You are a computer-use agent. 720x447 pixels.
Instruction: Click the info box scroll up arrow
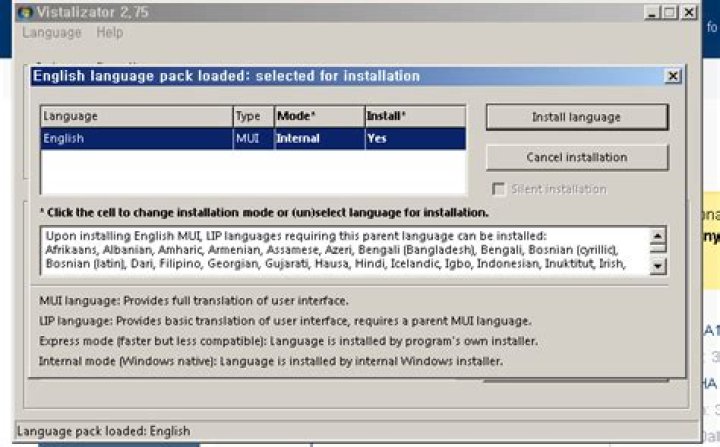tap(658, 236)
